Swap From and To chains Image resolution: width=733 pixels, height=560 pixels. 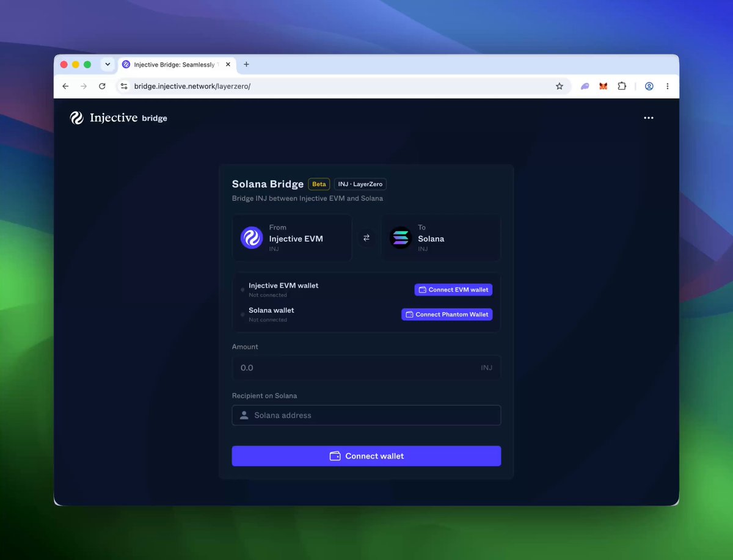(x=366, y=238)
